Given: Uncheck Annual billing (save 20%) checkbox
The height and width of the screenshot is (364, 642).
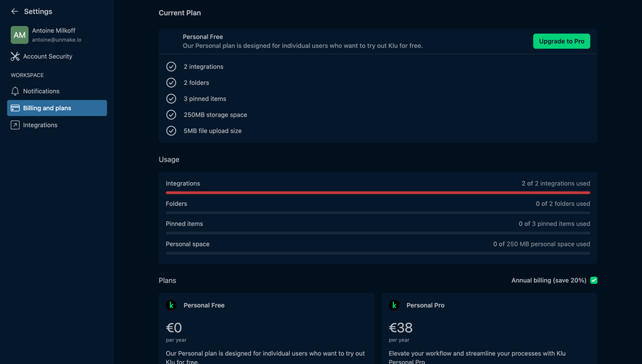Looking at the screenshot, I should tap(593, 281).
